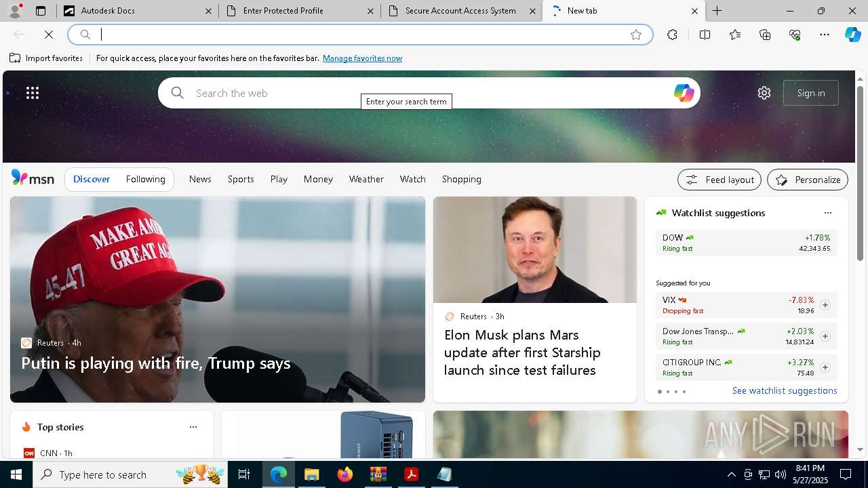Select the Discover feed tab

tap(92, 179)
